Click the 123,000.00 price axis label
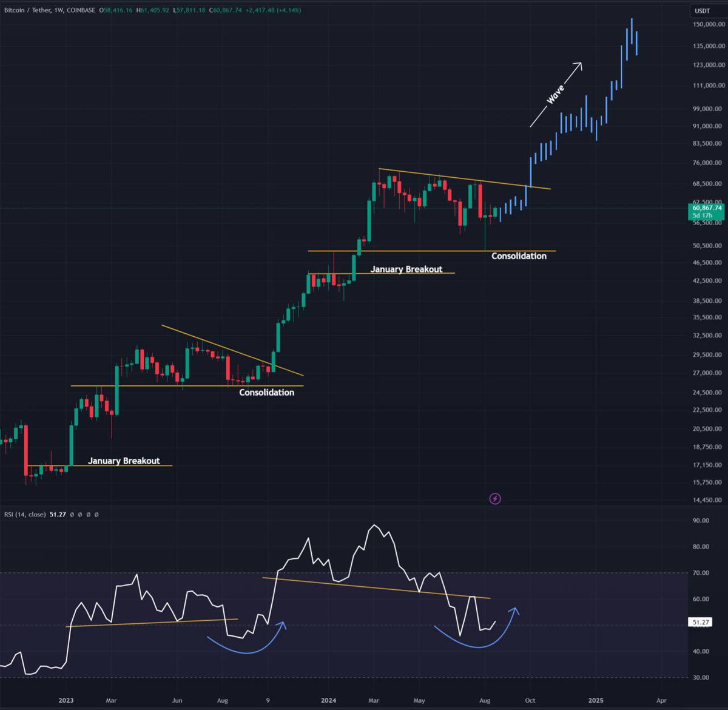 coord(709,65)
